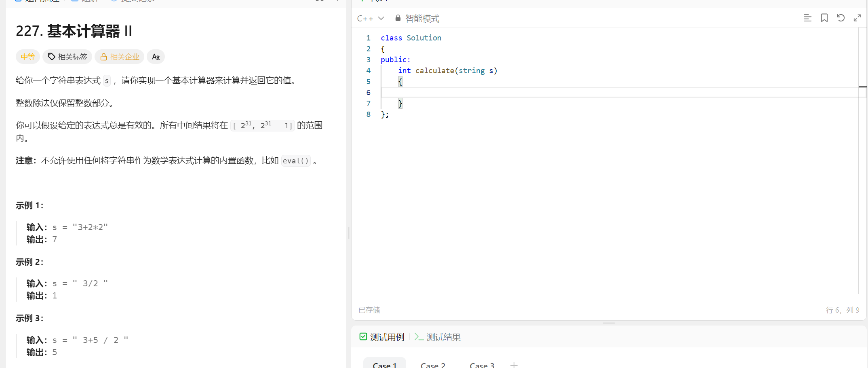Click the 示例 1 input text "3+2*2"
868x368 pixels.
[90, 227]
